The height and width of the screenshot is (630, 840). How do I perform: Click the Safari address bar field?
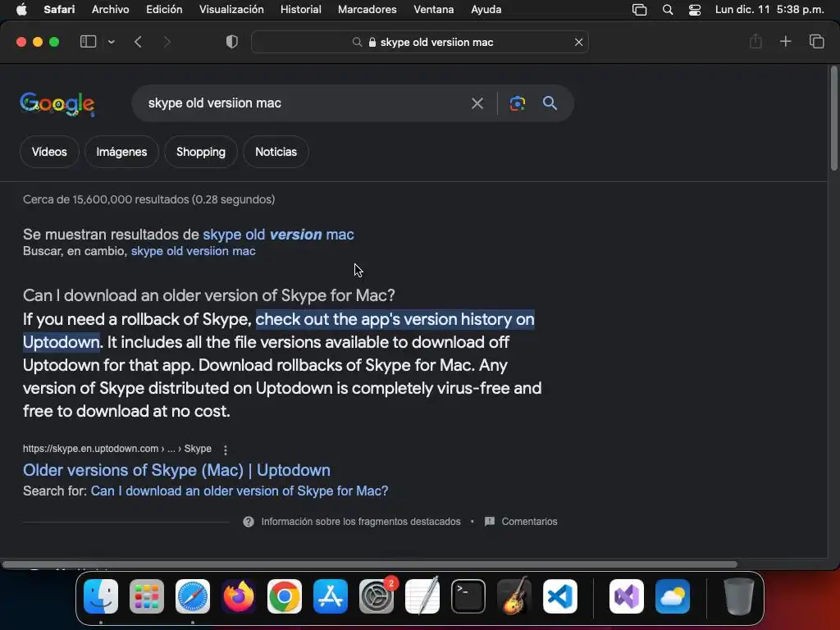pos(420,43)
